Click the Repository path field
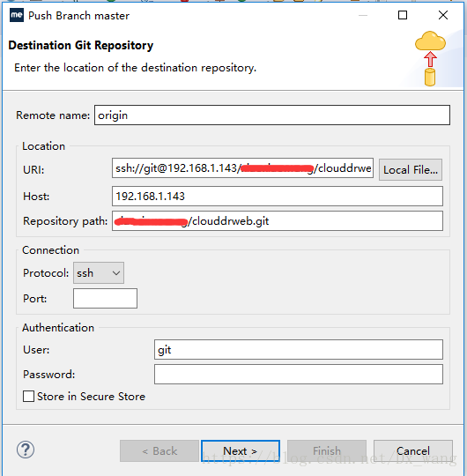Image resolution: width=467 pixels, height=476 pixels. (x=278, y=220)
